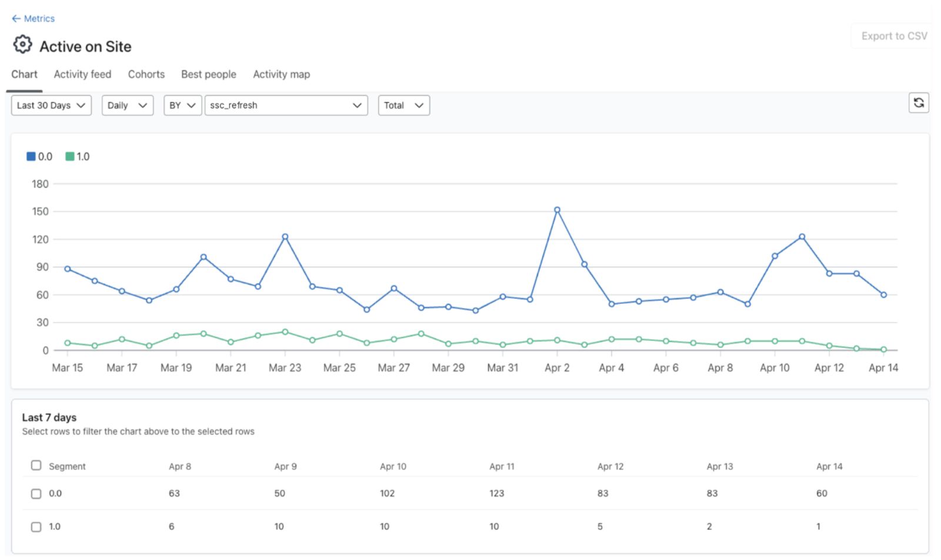Image resolution: width=941 pixels, height=560 pixels.
Task: Open the Last 30 Days dropdown
Action: coord(51,105)
